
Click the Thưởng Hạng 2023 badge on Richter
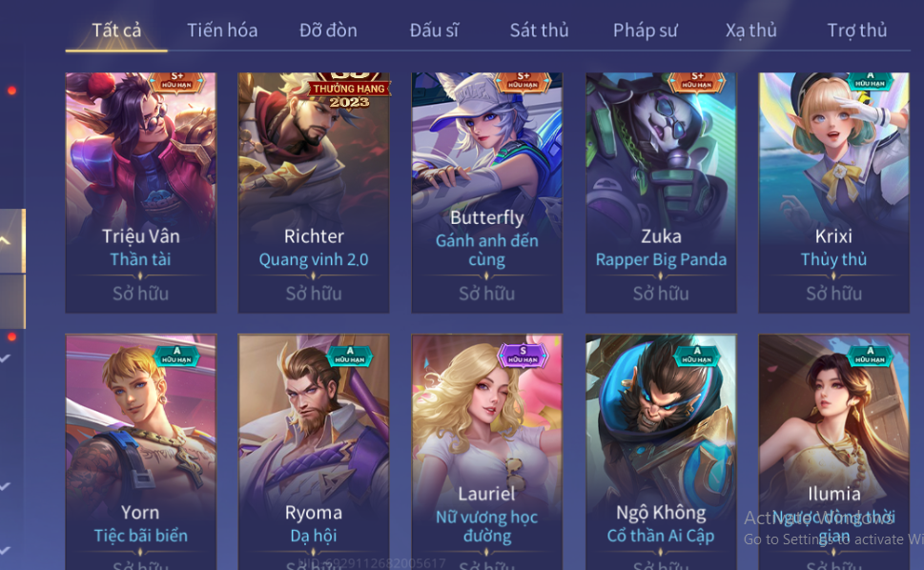click(350, 92)
